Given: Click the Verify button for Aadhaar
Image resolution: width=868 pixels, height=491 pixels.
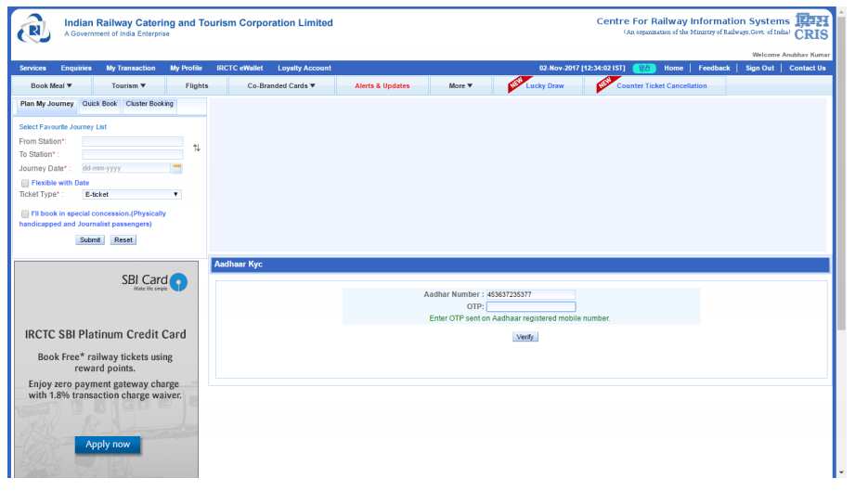Looking at the screenshot, I should point(525,337).
